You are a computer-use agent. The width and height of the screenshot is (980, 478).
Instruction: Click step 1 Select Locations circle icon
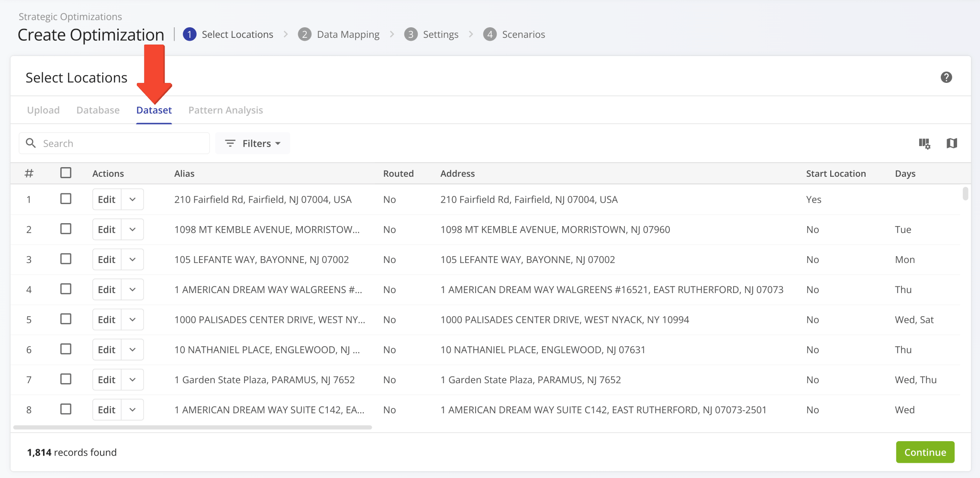click(x=189, y=34)
